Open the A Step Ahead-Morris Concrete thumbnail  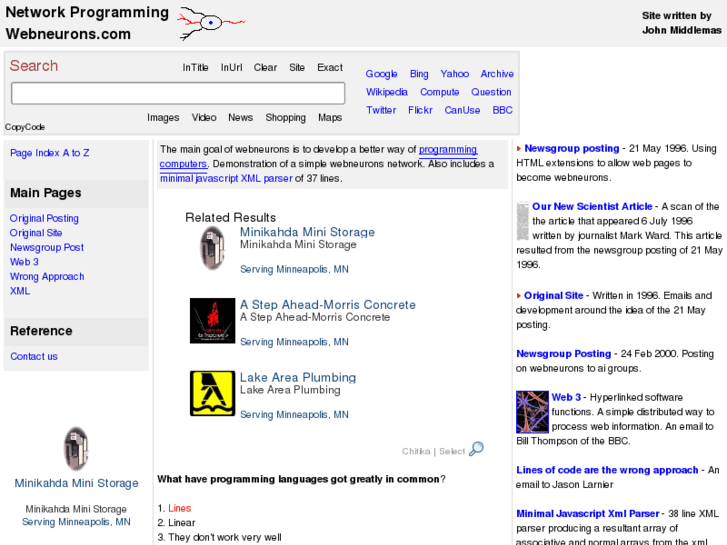[x=212, y=321]
